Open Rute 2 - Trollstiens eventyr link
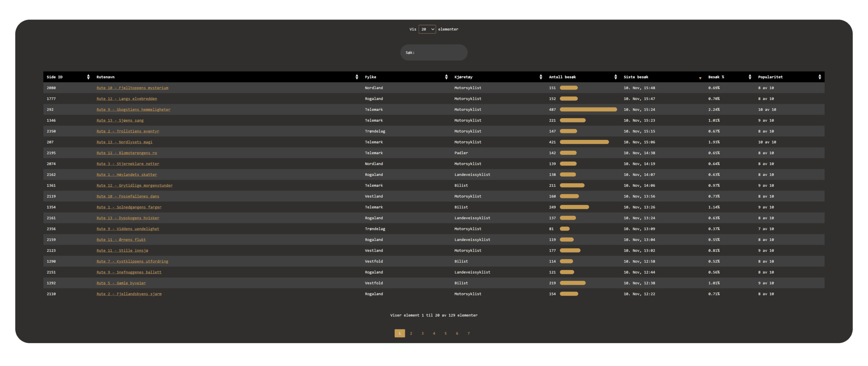This screenshot has height=366, width=868. point(128,131)
